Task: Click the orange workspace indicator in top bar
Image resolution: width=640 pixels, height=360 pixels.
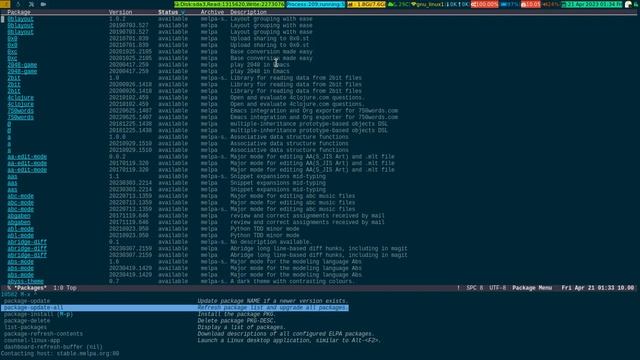Action: pyautogui.click(x=5, y=4)
